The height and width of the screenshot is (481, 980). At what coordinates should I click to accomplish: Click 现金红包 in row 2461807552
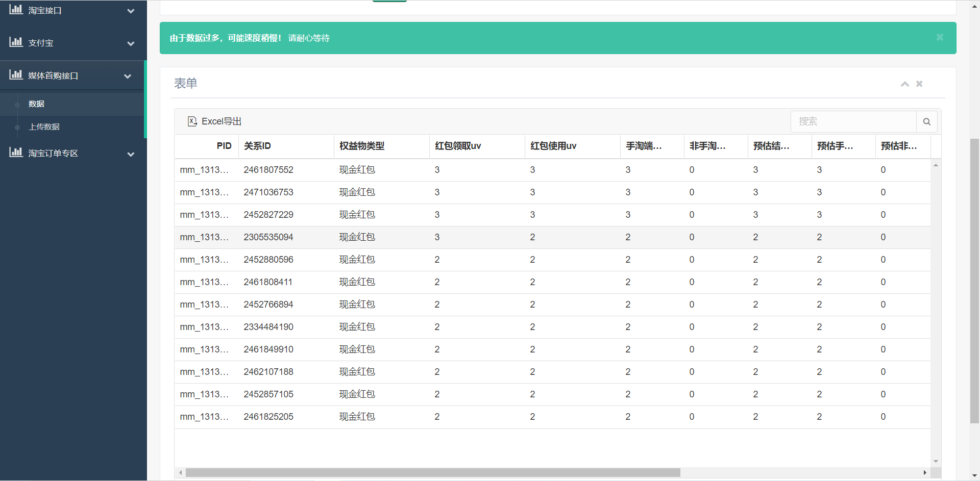[x=357, y=170]
